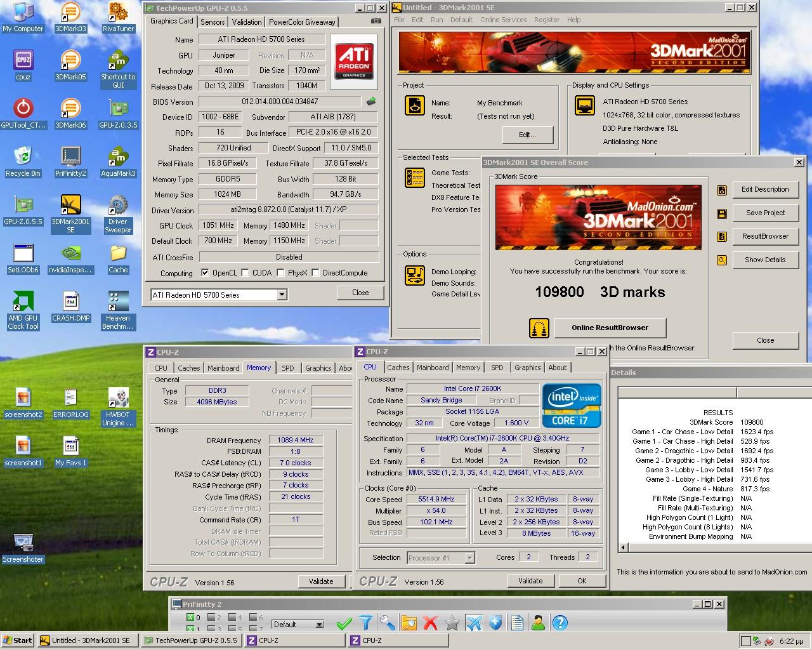Click the Show Details magnifier icon

click(722, 260)
